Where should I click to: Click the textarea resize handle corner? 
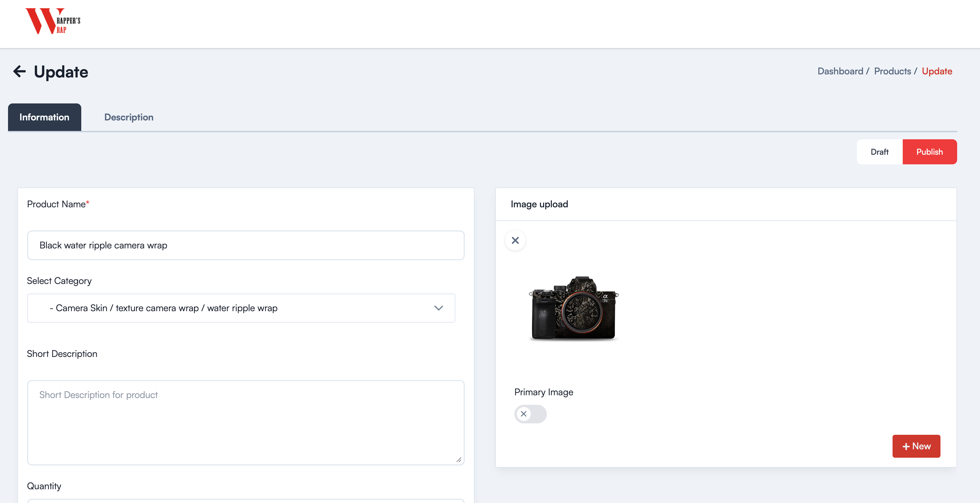459,460
